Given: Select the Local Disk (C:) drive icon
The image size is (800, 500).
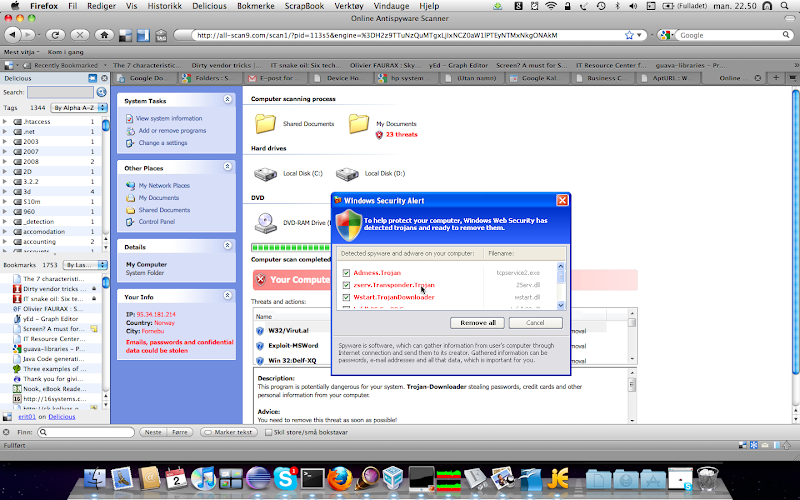Looking at the screenshot, I should [x=265, y=173].
